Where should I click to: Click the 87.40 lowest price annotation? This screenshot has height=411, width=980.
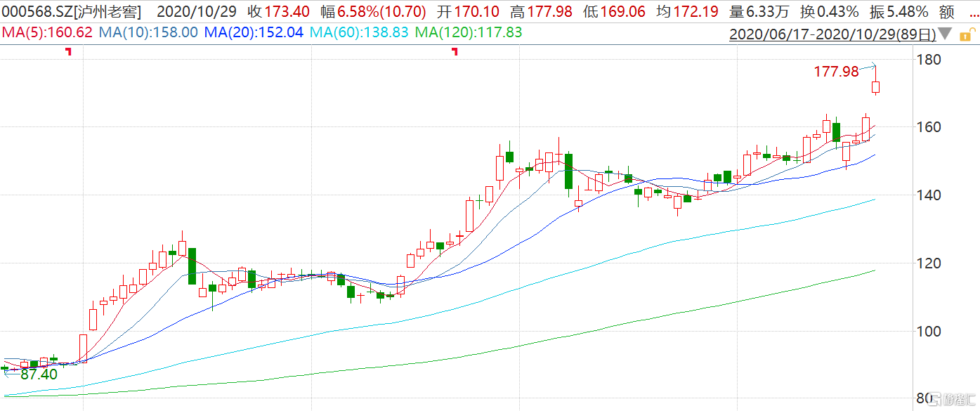tap(38, 374)
